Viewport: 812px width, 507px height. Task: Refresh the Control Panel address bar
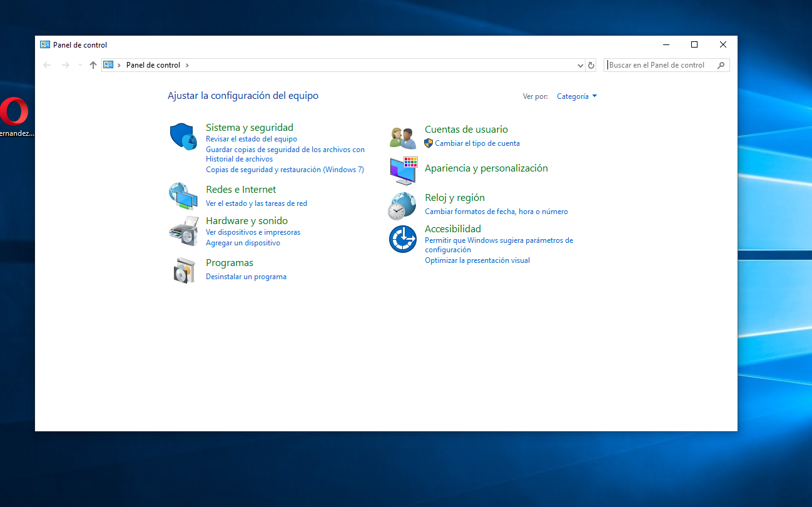[592, 65]
